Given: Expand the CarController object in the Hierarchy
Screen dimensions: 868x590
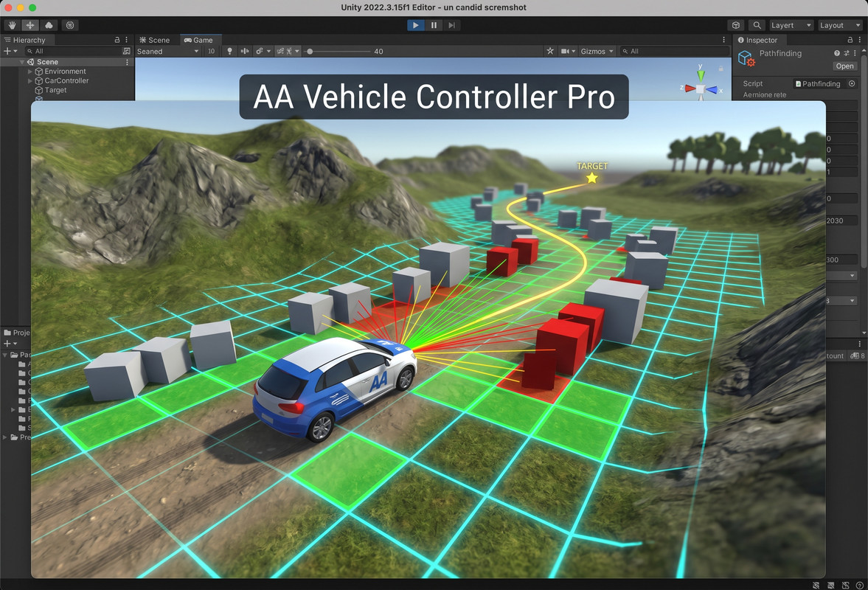Looking at the screenshot, I should [30, 81].
